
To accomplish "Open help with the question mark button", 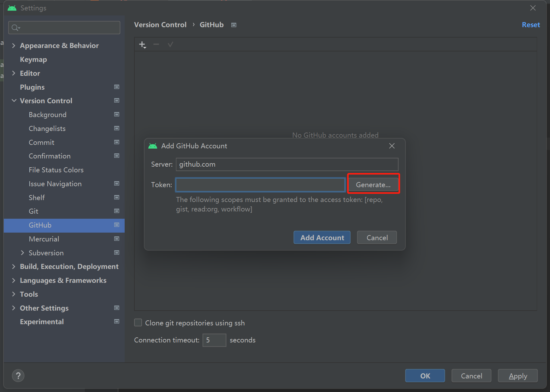I will tap(18, 376).
